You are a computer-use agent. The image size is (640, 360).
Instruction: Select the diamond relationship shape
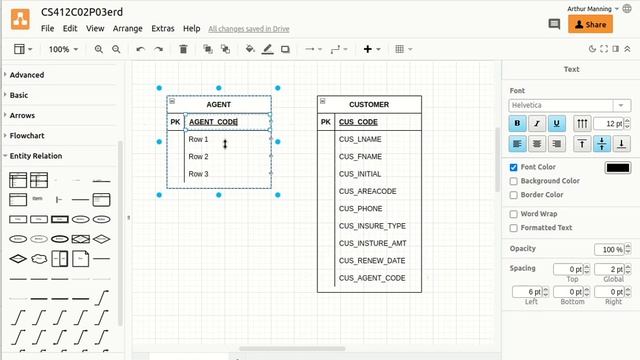pos(101,239)
